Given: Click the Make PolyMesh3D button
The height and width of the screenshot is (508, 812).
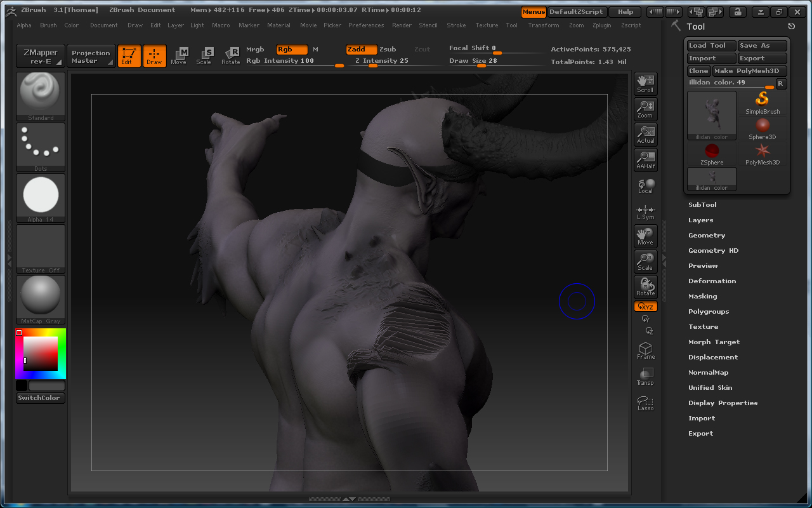Looking at the screenshot, I should point(750,70).
